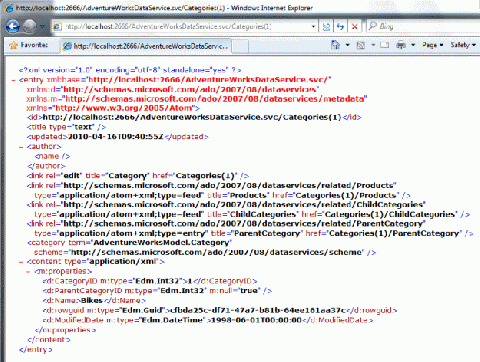Collapse the content XML node
The width and height of the screenshot is (480, 362).
21,262
